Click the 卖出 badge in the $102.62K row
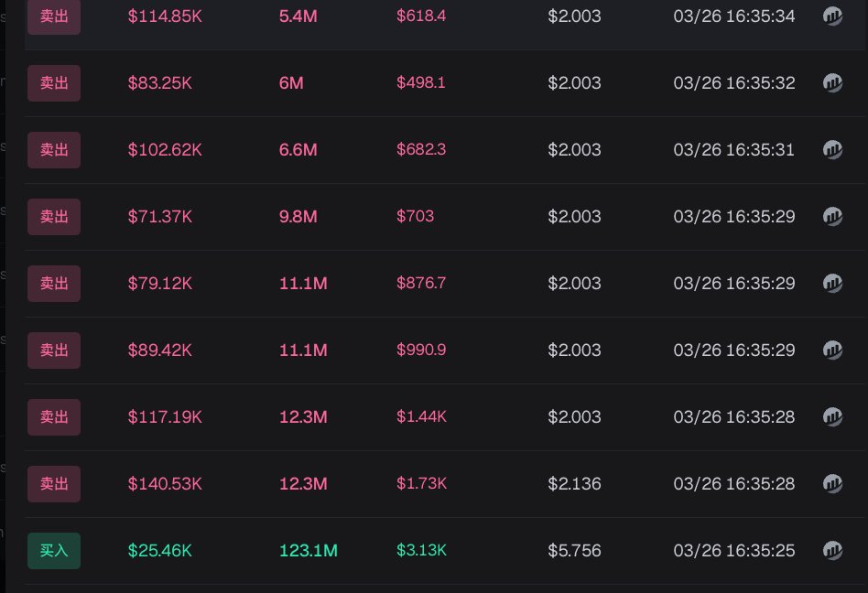 [54, 150]
